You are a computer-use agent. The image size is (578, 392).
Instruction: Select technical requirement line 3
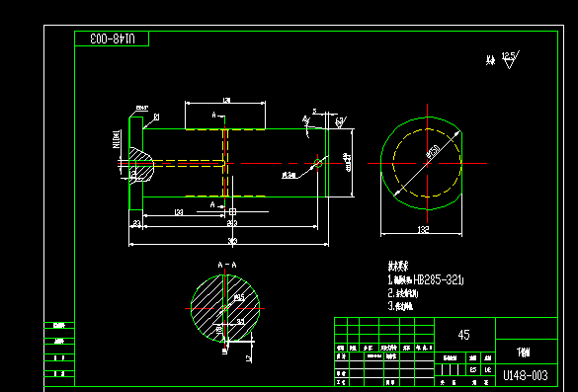point(400,306)
